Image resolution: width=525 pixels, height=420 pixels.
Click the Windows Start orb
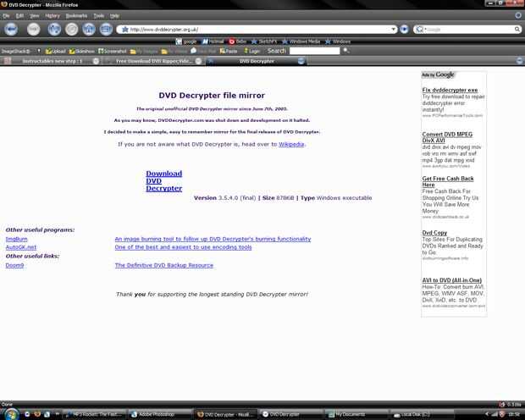click(11, 414)
